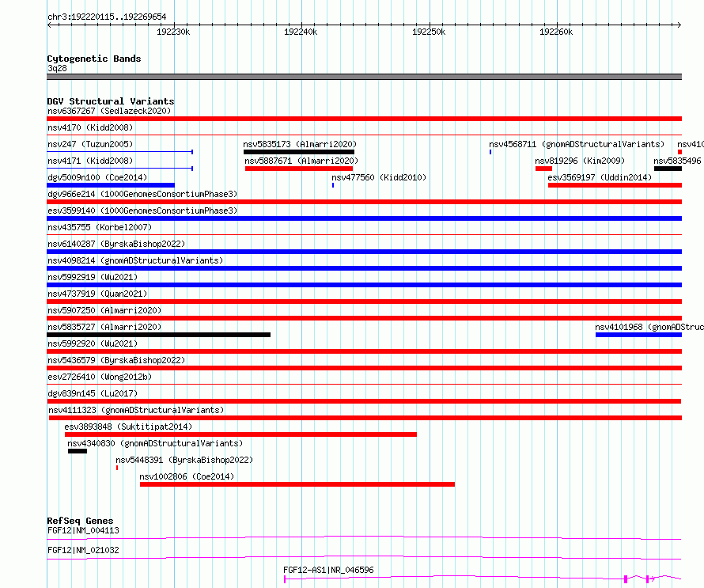Image resolution: width=704 pixels, height=588 pixels.
Task: Open nsv247 (Tuzun2005) variant label
Action: (x=90, y=144)
